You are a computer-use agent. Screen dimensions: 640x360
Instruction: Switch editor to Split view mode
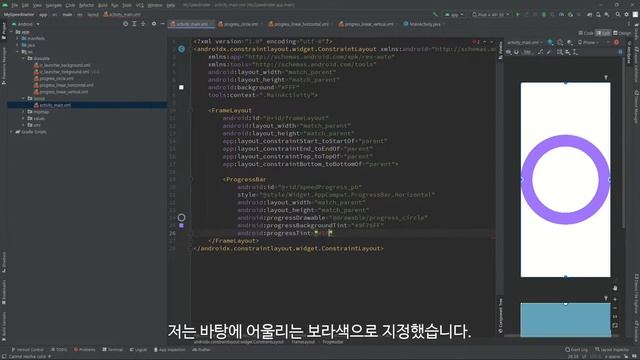(603, 33)
